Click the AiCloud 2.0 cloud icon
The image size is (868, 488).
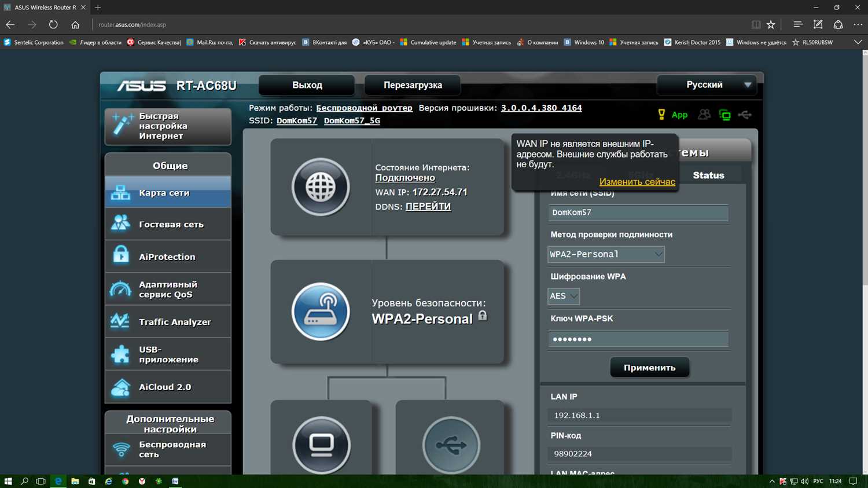click(120, 387)
